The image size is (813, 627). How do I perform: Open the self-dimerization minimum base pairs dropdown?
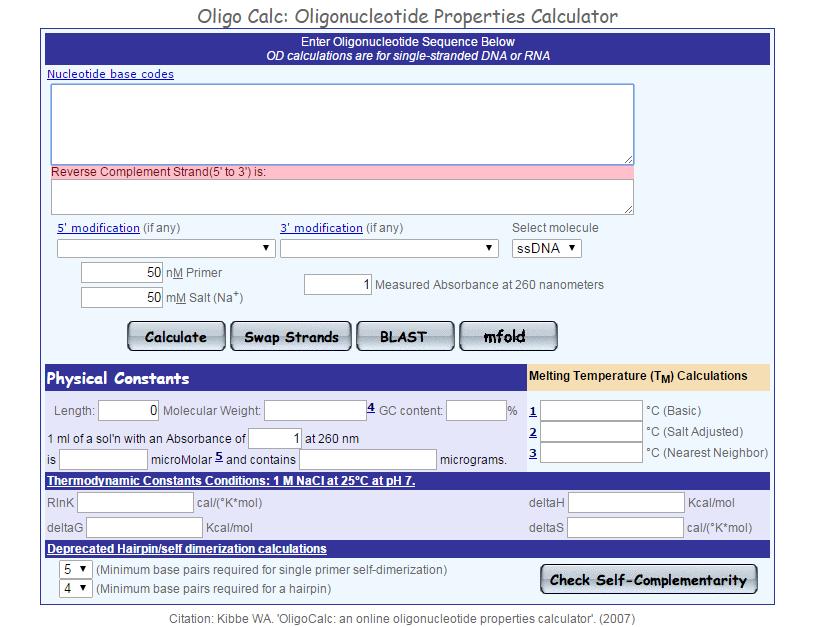coord(76,569)
